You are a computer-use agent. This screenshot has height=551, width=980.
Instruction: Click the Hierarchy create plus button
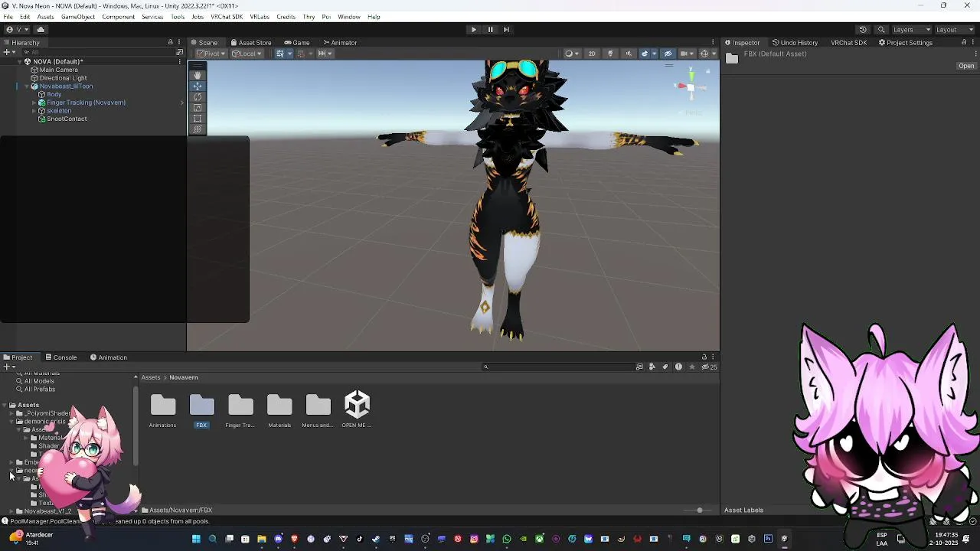(8, 52)
